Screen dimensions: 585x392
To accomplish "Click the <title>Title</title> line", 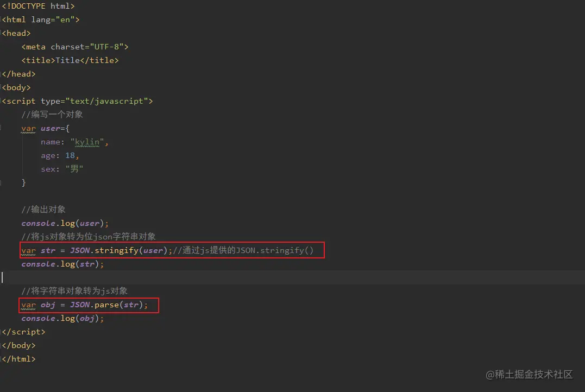I will pos(70,60).
